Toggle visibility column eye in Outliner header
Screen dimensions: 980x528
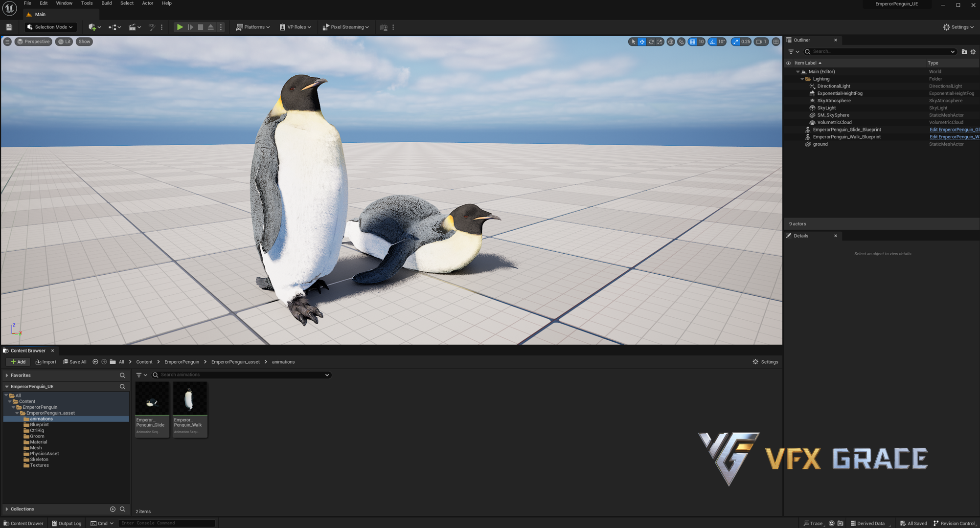coord(788,63)
